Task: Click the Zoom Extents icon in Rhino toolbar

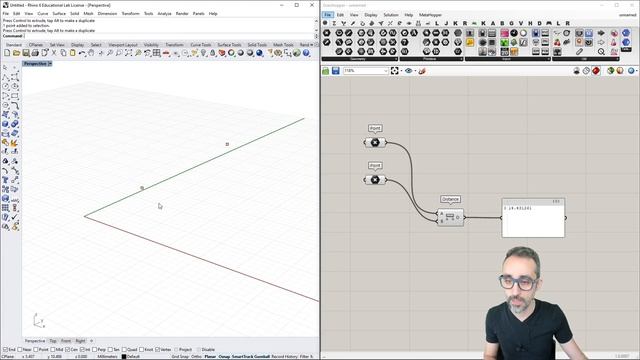Action: 129,53
